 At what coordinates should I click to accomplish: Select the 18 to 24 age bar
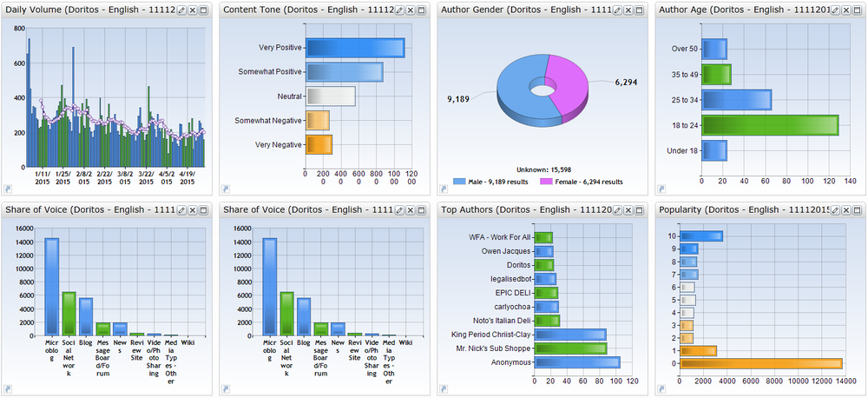coord(770,125)
